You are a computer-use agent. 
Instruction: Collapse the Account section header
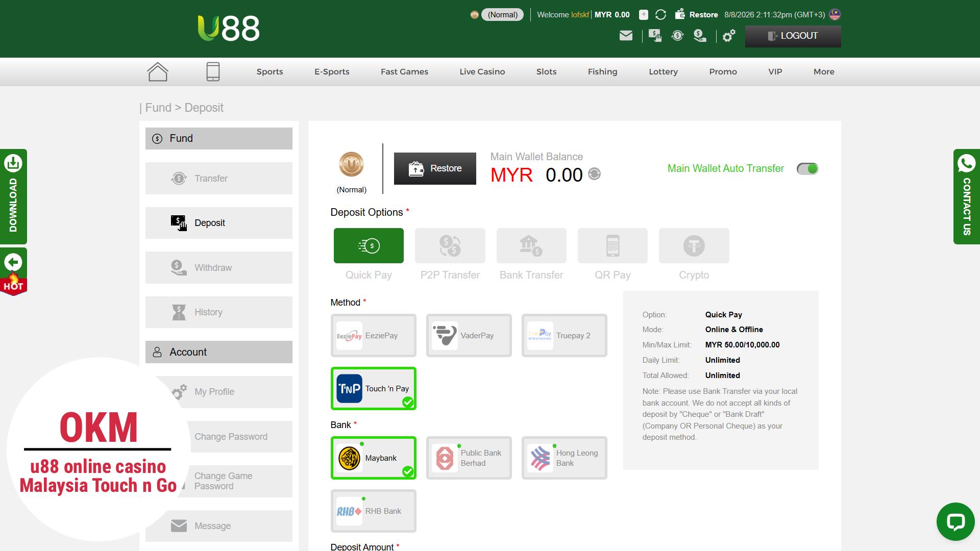click(218, 353)
